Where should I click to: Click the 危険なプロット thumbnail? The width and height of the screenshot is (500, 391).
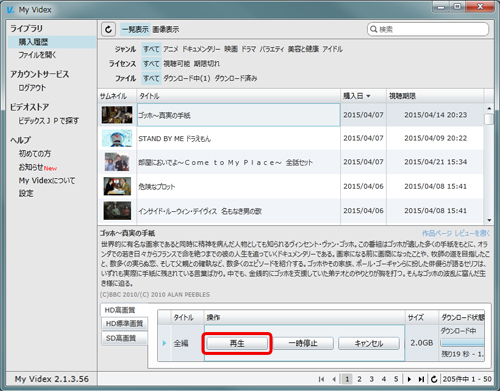pyautogui.click(x=117, y=186)
